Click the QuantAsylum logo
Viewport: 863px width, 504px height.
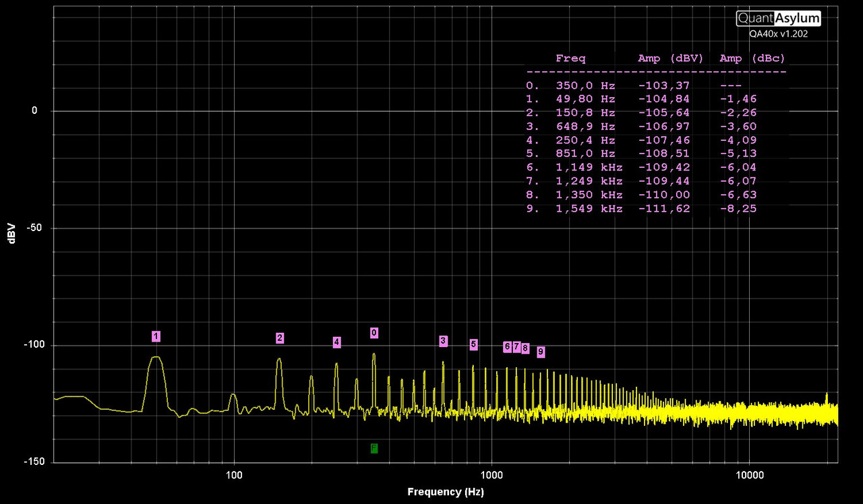(x=779, y=18)
